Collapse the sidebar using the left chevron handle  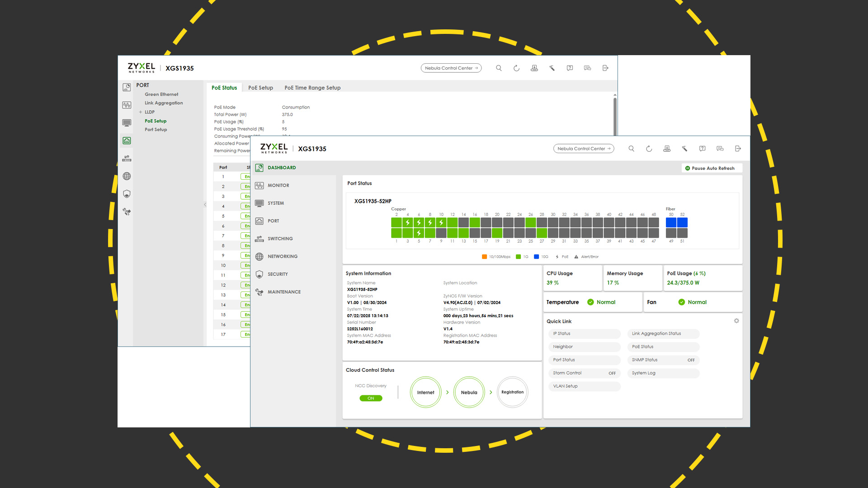coord(205,205)
